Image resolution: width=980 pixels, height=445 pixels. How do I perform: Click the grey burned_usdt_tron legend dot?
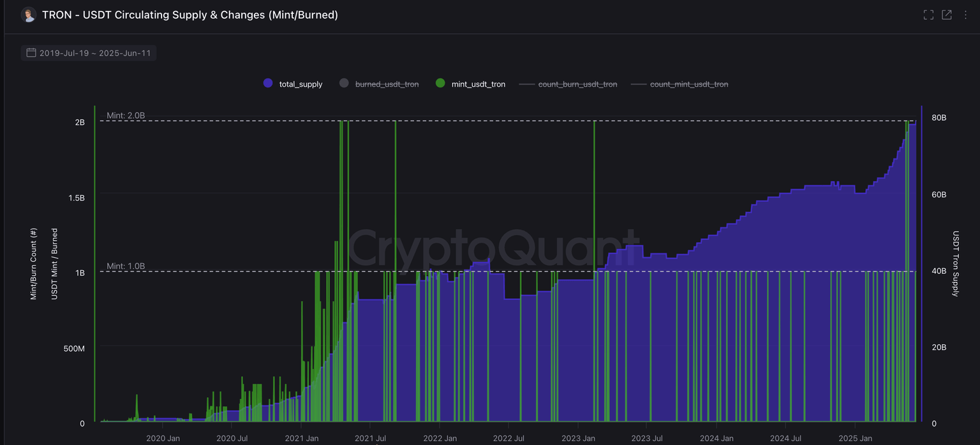(344, 84)
